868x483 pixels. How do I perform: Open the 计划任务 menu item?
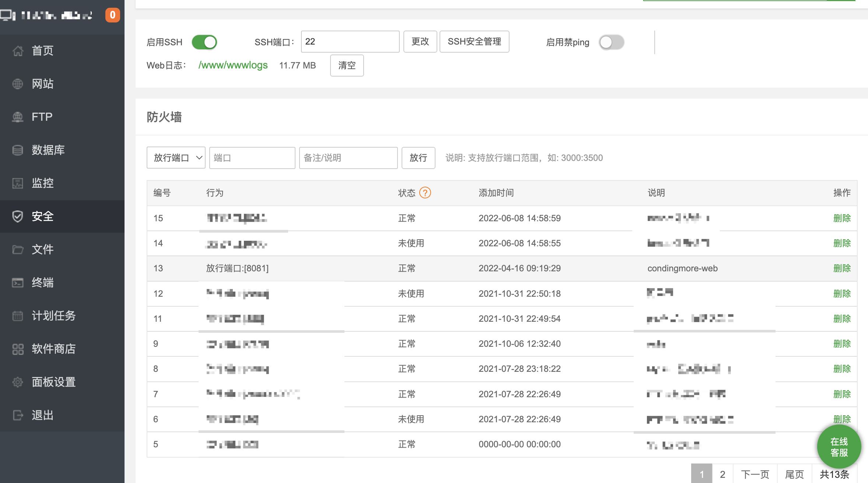[53, 316]
